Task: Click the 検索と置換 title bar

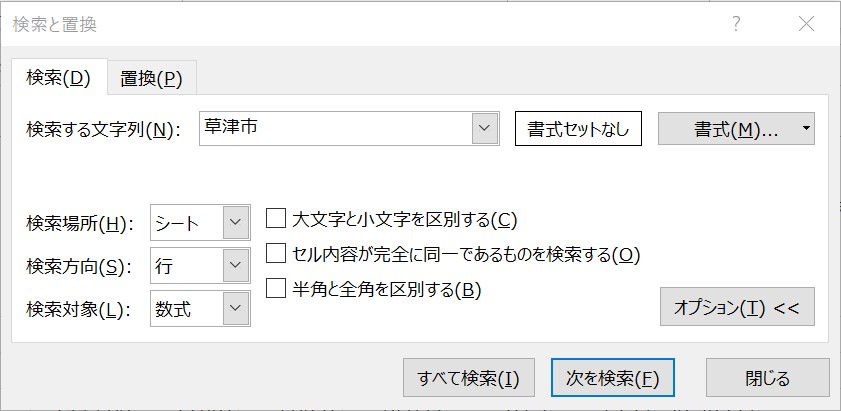Action: coord(350,24)
